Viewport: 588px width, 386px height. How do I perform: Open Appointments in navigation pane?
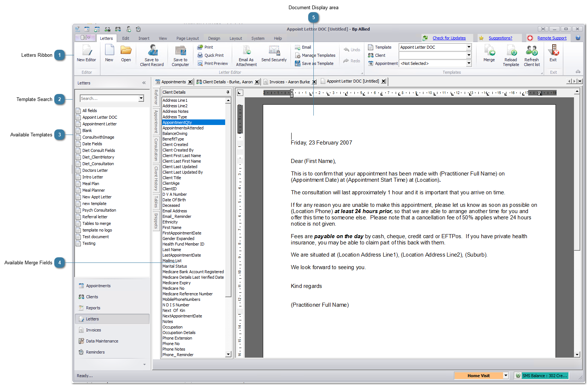coord(112,286)
